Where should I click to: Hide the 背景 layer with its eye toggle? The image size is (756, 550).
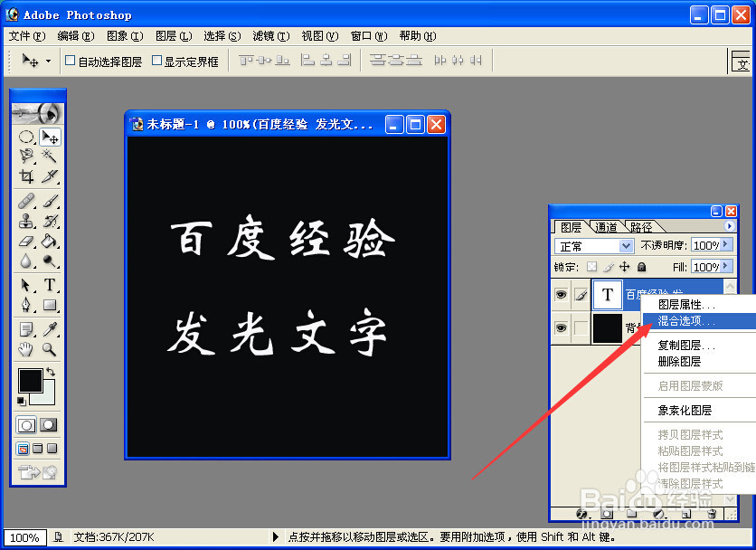(562, 327)
